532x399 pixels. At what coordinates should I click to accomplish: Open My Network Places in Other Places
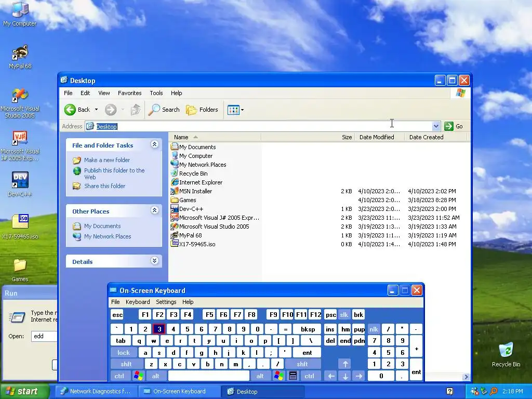108,236
